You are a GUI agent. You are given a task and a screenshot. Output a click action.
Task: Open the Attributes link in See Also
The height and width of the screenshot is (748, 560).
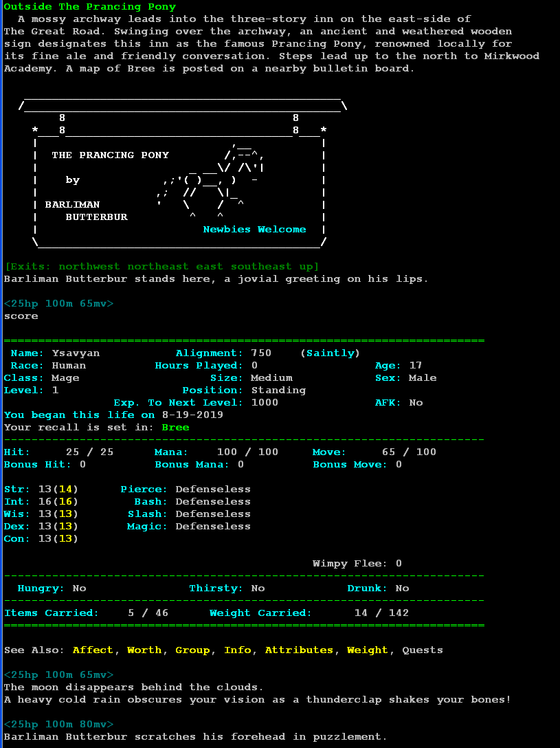coord(299,650)
